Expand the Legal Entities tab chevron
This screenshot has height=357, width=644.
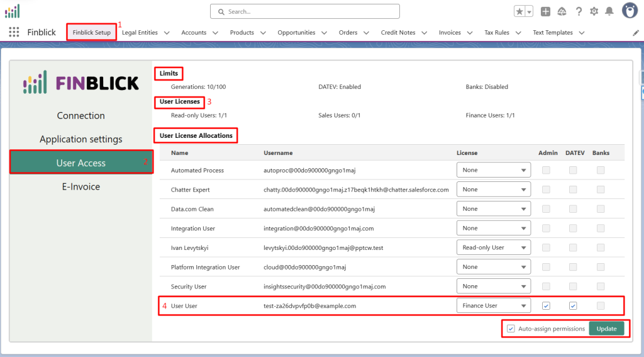pyautogui.click(x=167, y=33)
